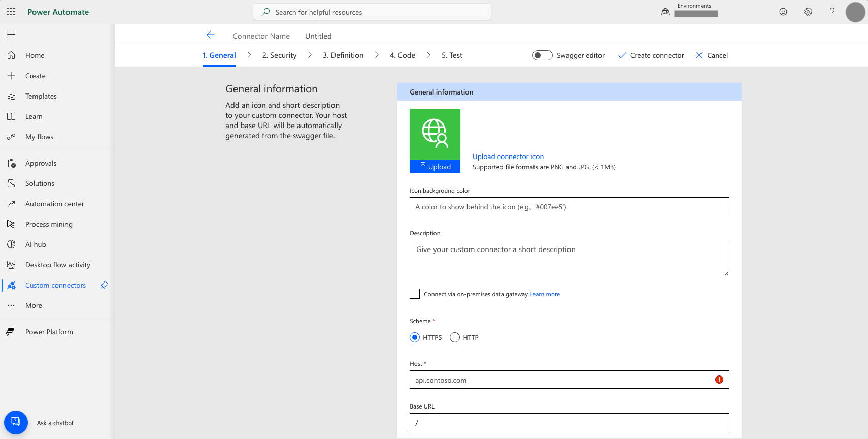Image resolution: width=868 pixels, height=439 pixels.
Task: Open the Ask a chatbot button
Action: click(x=16, y=422)
